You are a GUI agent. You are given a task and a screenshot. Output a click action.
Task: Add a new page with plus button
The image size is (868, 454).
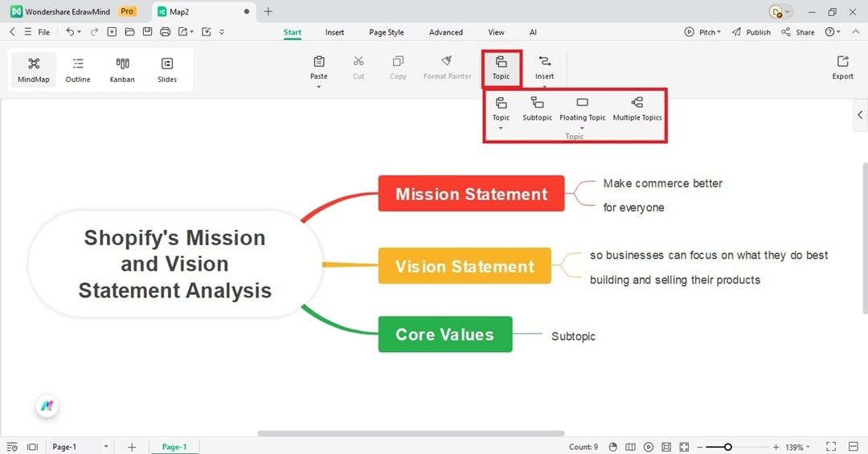point(132,447)
